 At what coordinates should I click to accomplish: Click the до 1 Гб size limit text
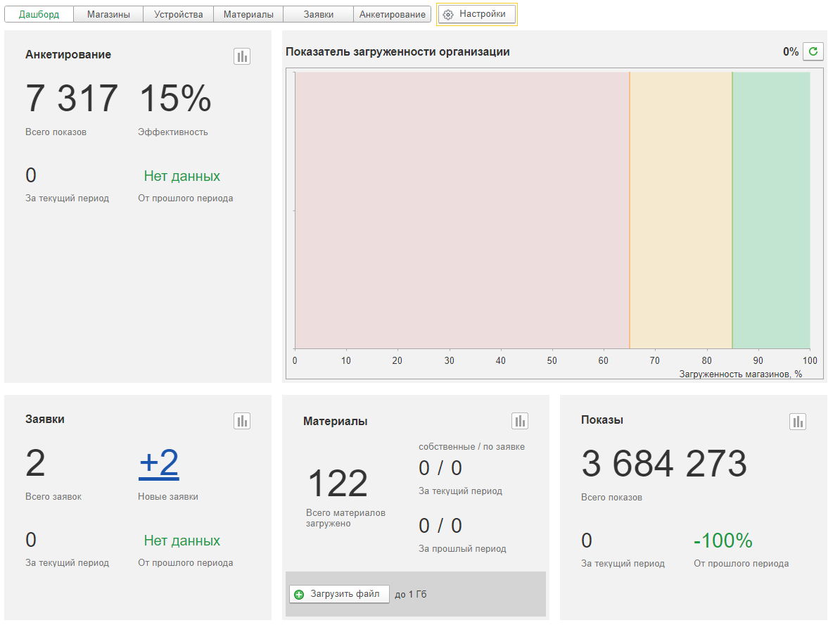pos(411,594)
